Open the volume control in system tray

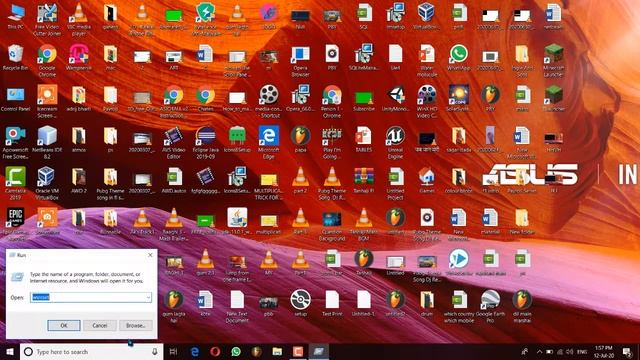click(x=570, y=351)
